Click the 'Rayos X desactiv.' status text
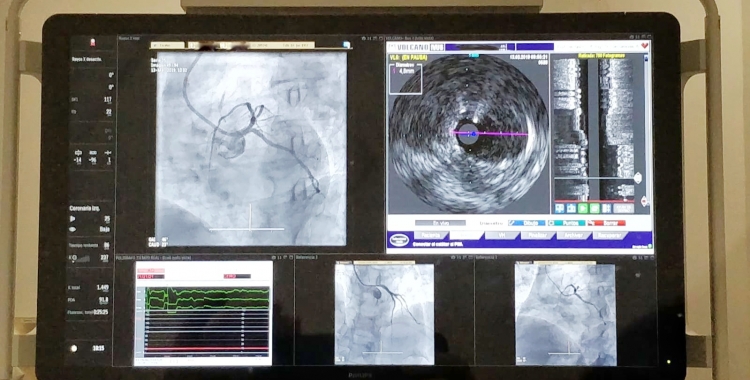The width and height of the screenshot is (750, 380). [86, 60]
